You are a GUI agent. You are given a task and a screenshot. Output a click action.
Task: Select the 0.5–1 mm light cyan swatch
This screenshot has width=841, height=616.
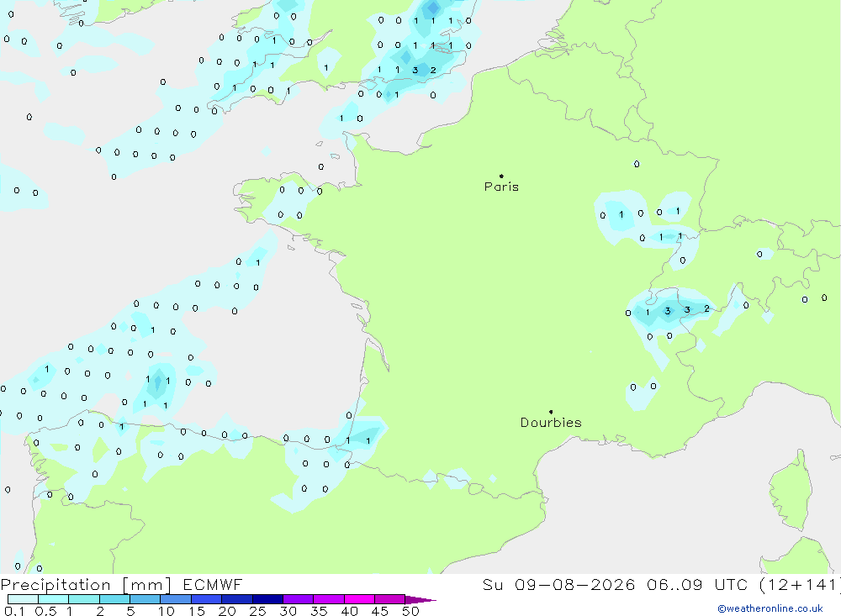tap(53, 599)
